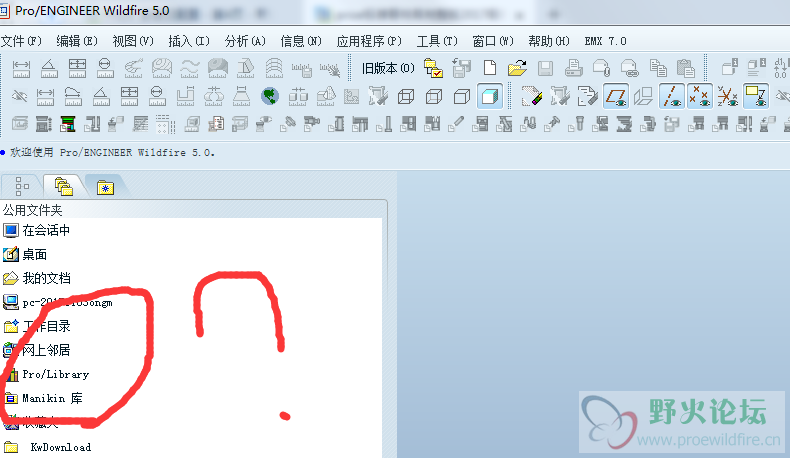The height and width of the screenshot is (458, 790).
Task: Click the EMX mold base with arrows icon
Action: click(x=43, y=123)
